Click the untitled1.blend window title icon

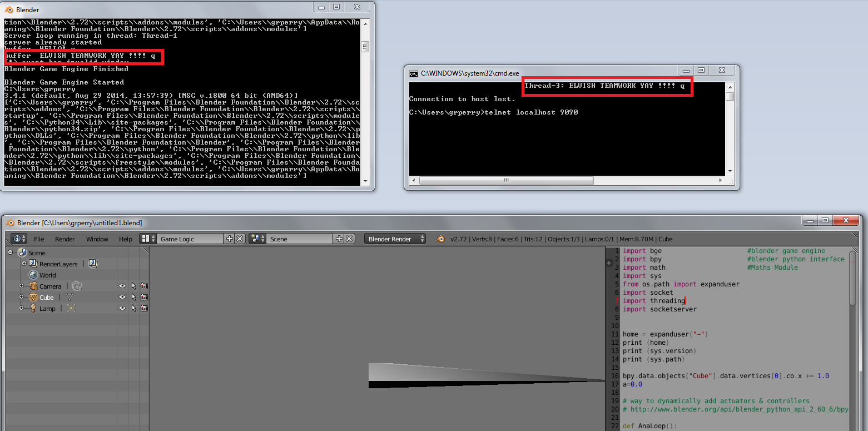pos(10,222)
